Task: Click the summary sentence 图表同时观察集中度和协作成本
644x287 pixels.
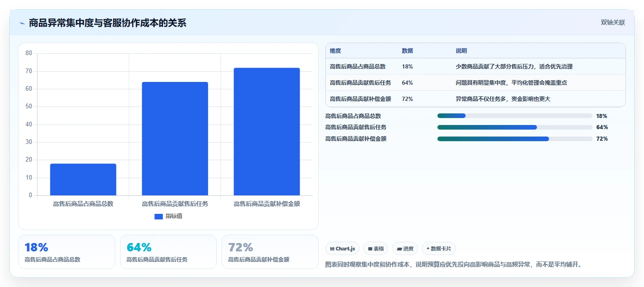Action: tap(369, 265)
